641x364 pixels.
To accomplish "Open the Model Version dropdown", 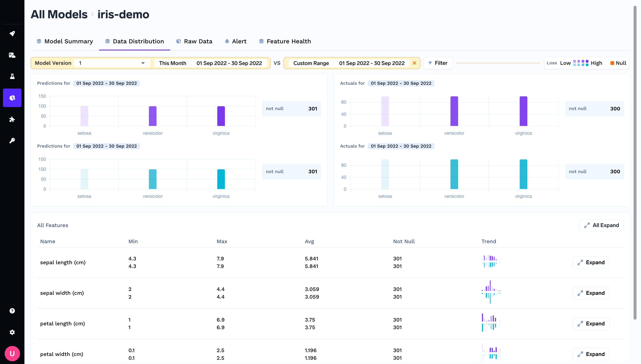I will click(112, 63).
